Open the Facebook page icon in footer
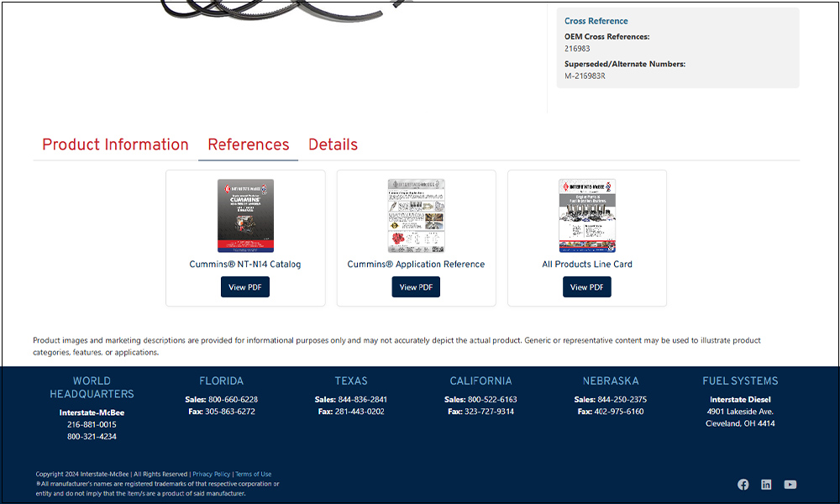 [743, 485]
